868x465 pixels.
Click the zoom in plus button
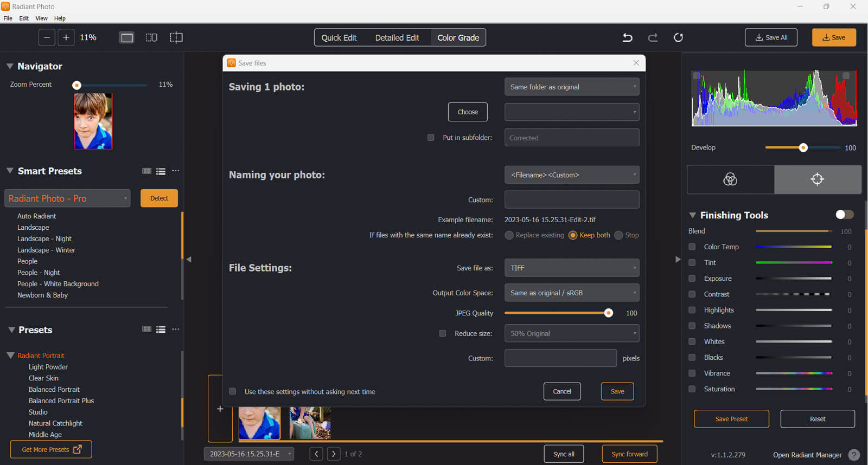66,37
